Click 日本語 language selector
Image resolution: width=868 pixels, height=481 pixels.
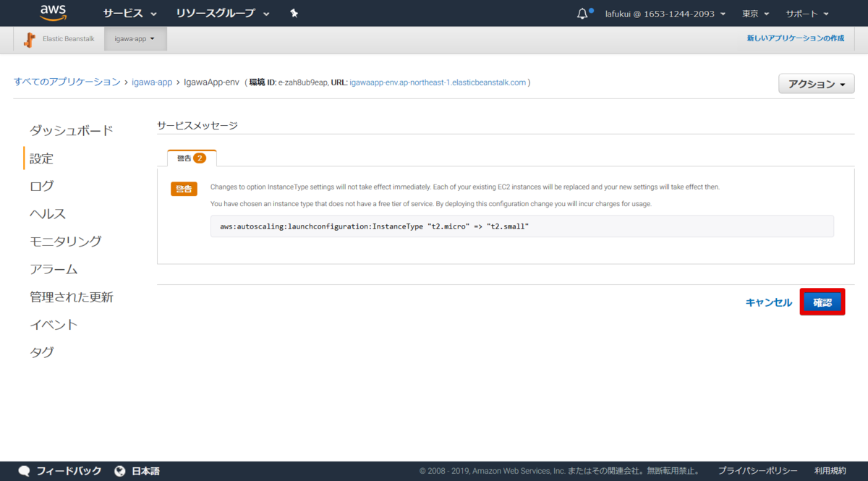click(x=145, y=471)
